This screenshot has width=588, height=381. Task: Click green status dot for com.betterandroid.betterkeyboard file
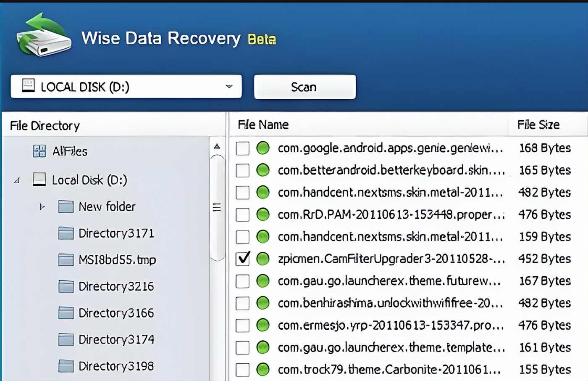(263, 170)
